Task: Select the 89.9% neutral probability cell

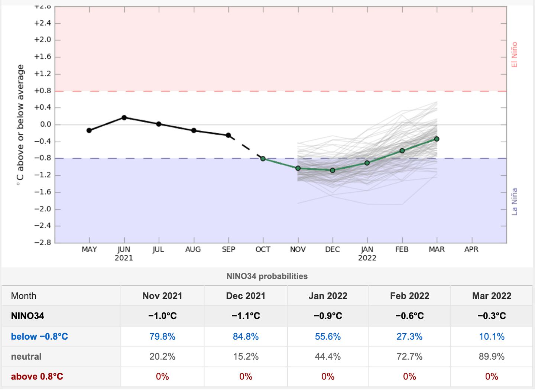Action: [x=492, y=357]
